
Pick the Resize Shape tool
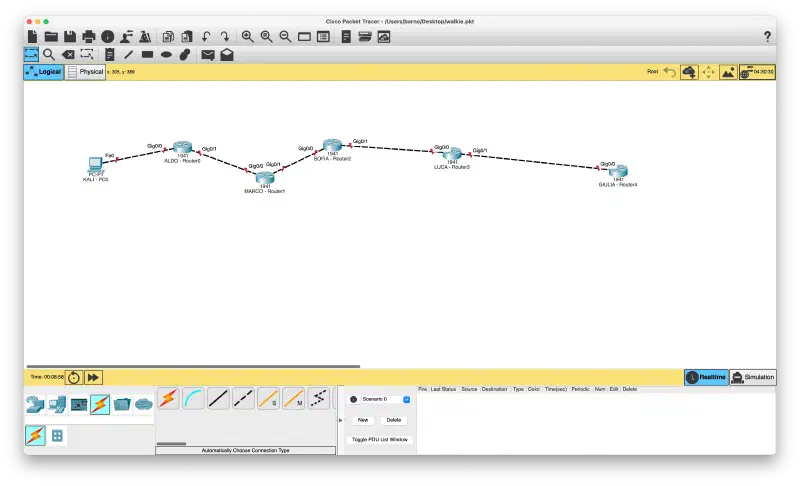click(x=87, y=55)
